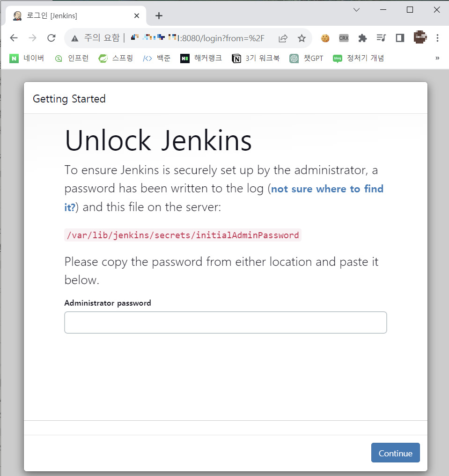The height and width of the screenshot is (476, 449).
Task: Open the 백준 bookmark
Action: (157, 58)
